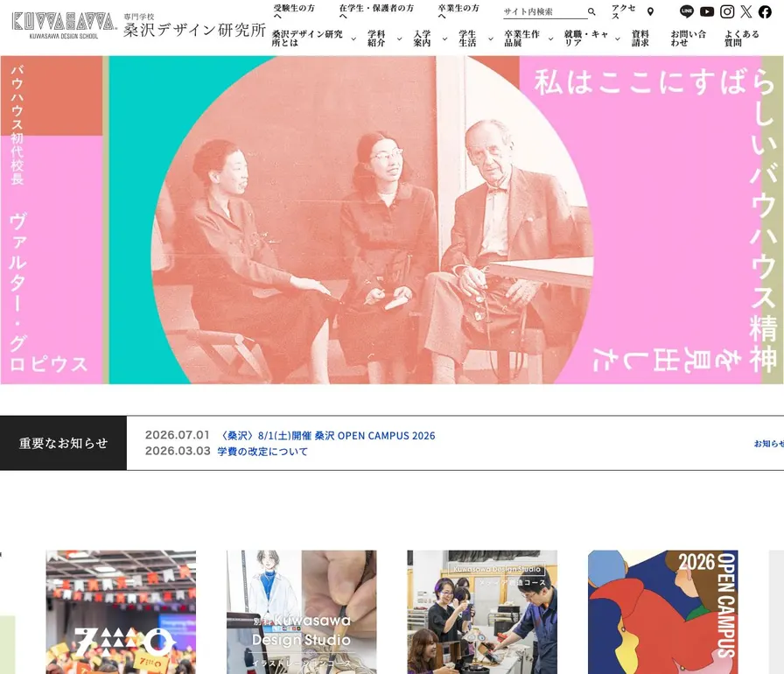The image size is (784, 674).
Task: Open the 受験生の方へ link
Action: tap(294, 11)
